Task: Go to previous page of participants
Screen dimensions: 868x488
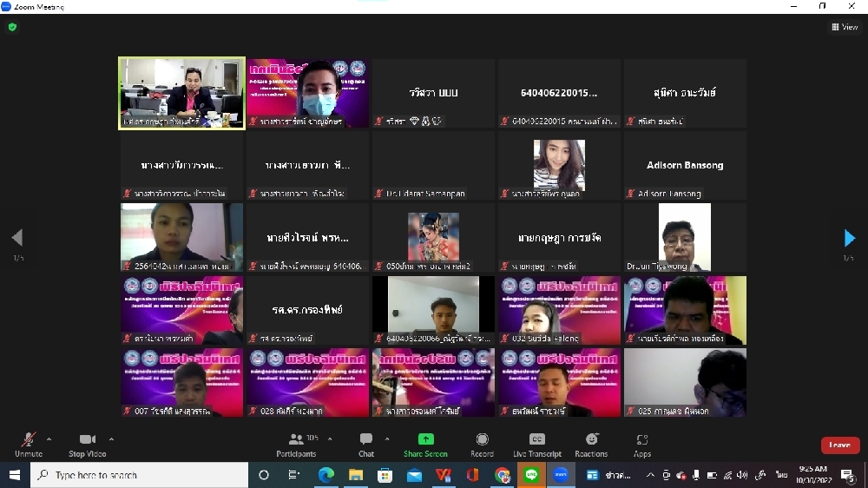Action: tap(16, 238)
